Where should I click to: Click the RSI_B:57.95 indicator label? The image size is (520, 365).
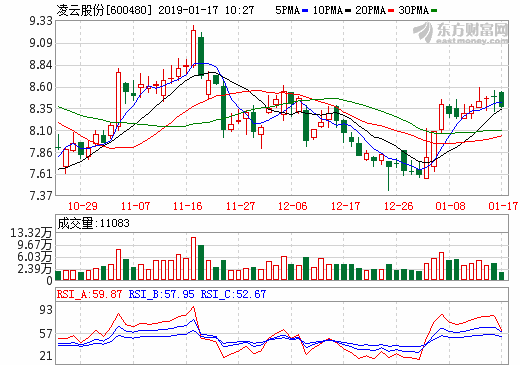[162, 294]
